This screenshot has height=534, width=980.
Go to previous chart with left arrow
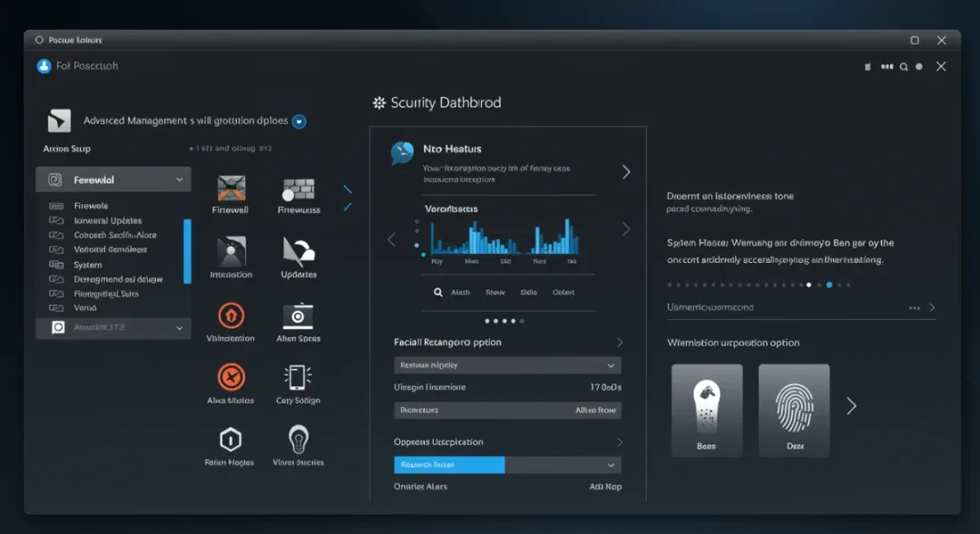(391, 240)
